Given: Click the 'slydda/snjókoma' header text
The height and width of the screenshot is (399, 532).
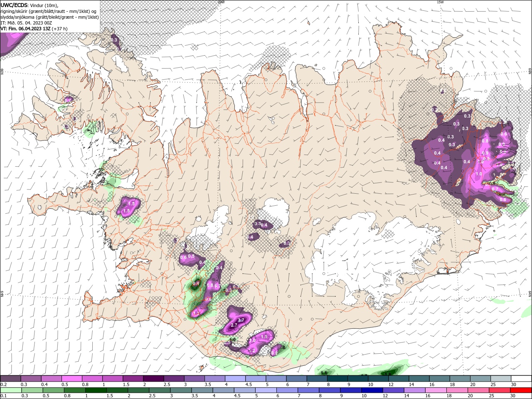Looking at the screenshot, I should tap(17, 17).
